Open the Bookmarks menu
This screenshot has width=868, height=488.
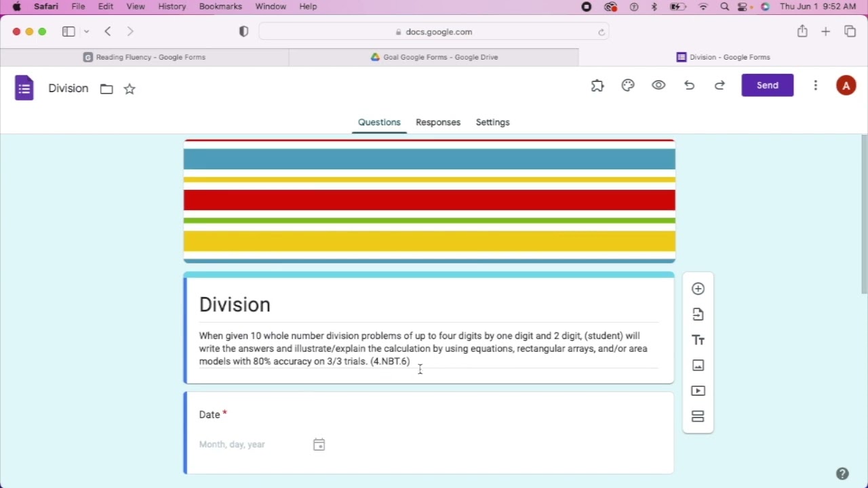pyautogui.click(x=220, y=6)
